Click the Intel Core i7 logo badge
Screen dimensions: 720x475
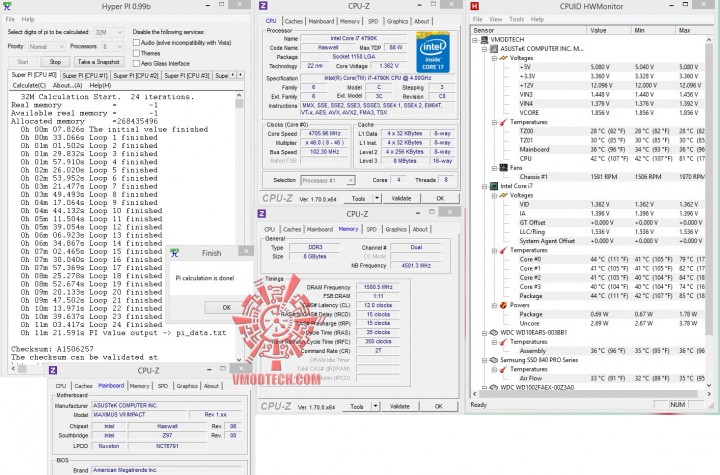433,52
